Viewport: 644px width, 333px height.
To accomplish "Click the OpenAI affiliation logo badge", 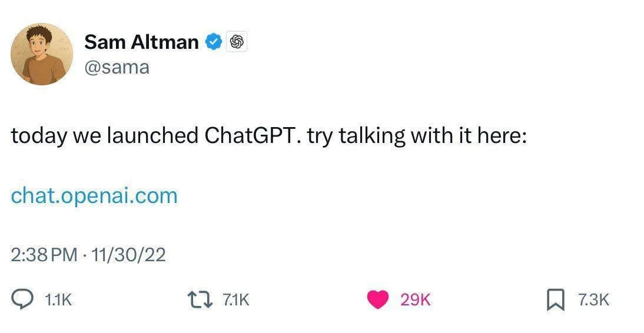I will point(237,42).
